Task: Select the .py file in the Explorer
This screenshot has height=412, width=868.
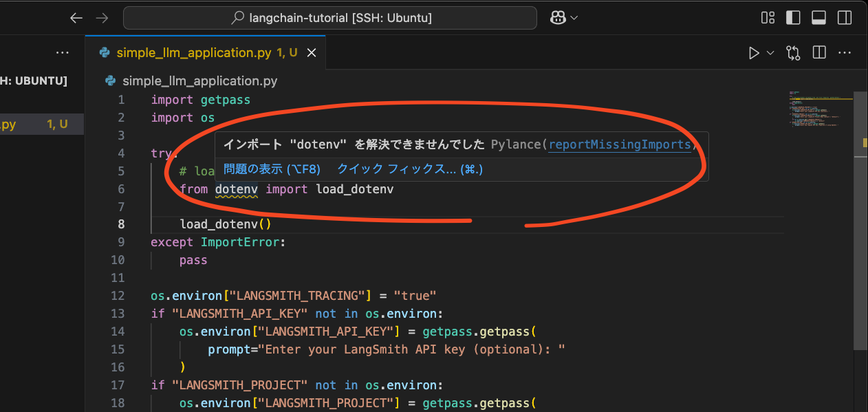Action: click(42, 124)
